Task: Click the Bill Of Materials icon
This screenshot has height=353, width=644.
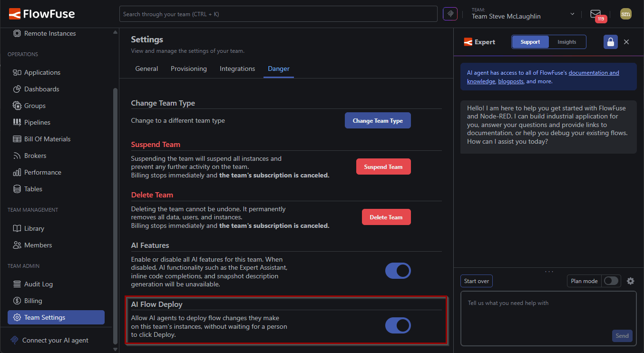Action: 17,139
